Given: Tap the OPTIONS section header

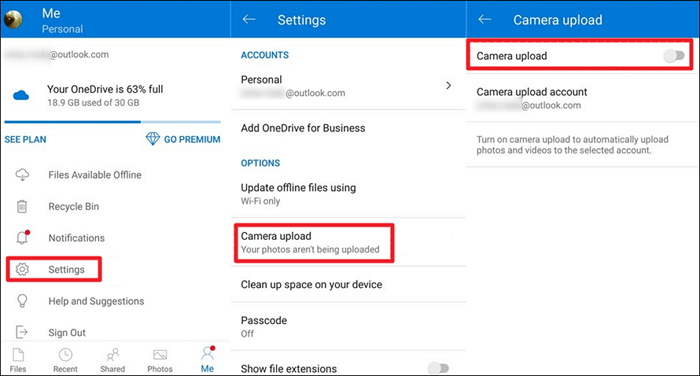Looking at the screenshot, I should coord(260,163).
